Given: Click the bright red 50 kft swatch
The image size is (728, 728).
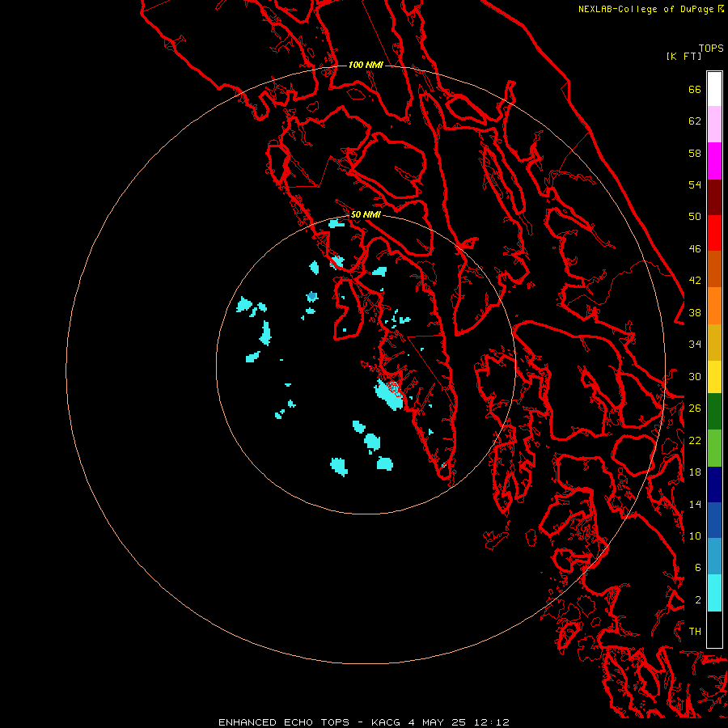Looking at the screenshot, I should pos(714,233).
